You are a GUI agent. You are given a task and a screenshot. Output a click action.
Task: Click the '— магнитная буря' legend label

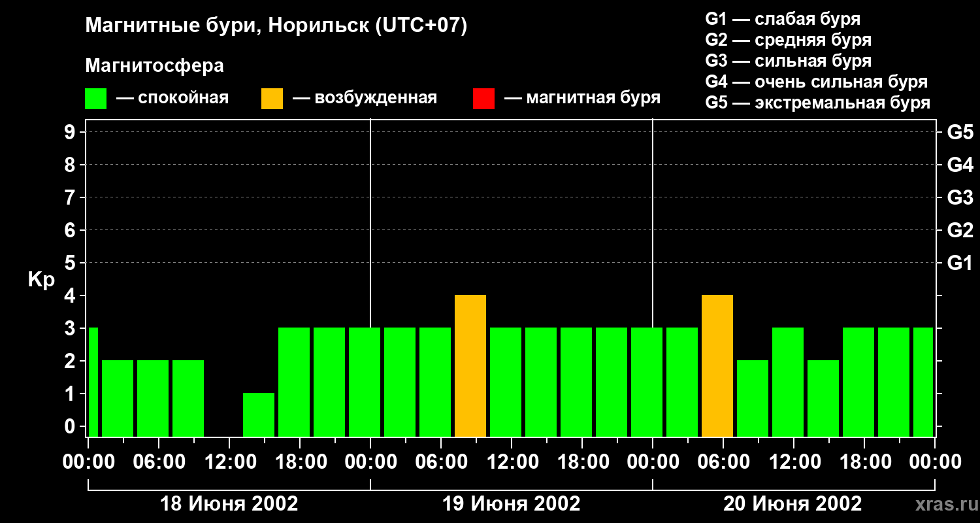click(x=582, y=98)
